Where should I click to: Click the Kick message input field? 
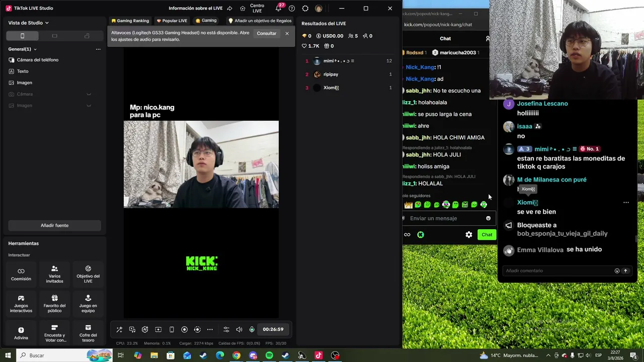(445, 218)
